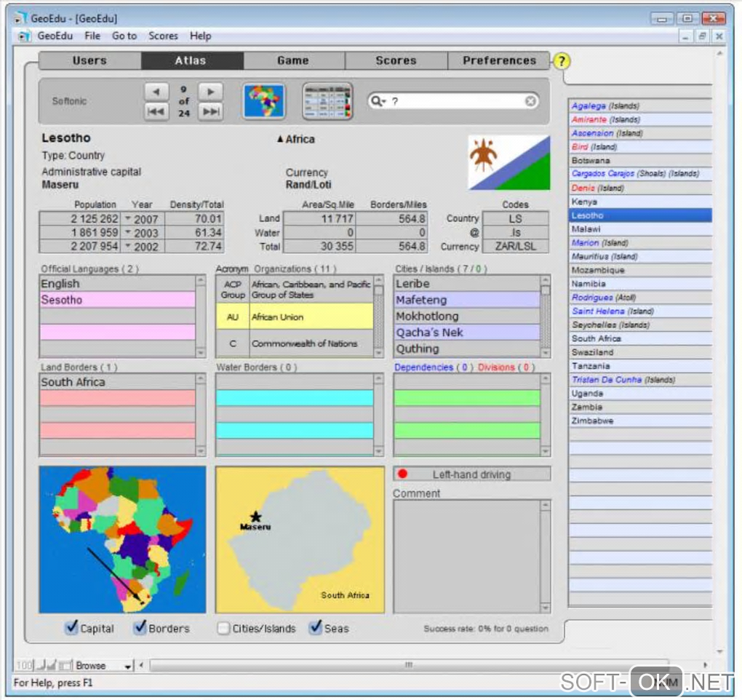Open the Africa map view icon
The image size is (742, 700).
pos(264,101)
